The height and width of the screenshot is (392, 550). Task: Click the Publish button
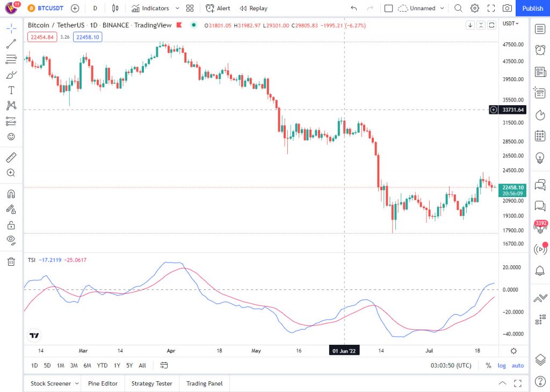532,9
